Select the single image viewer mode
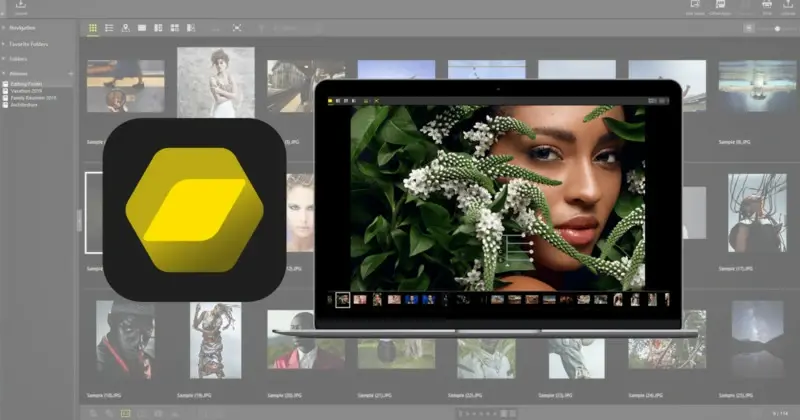The height and width of the screenshot is (420, 800). [142, 28]
